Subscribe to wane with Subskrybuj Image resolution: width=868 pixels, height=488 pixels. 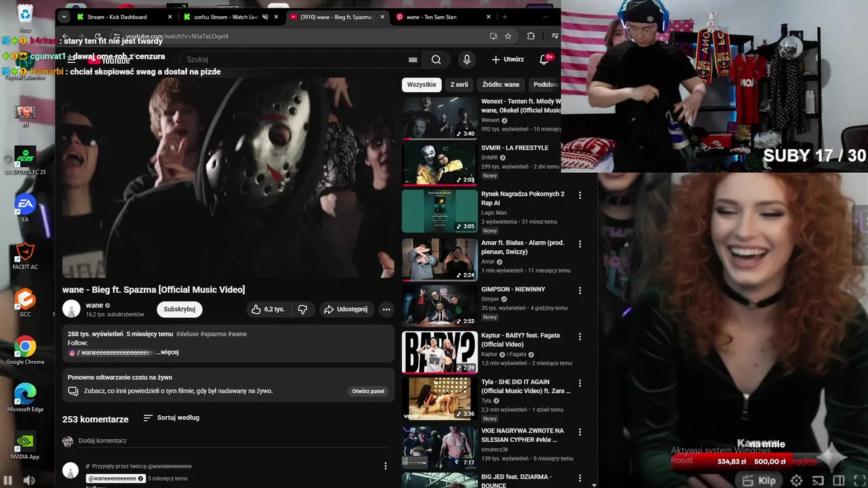[x=180, y=309]
